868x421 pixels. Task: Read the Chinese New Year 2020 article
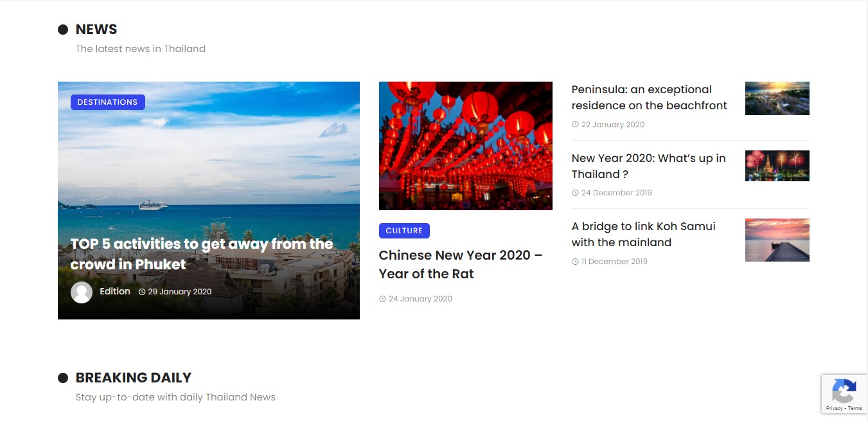(460, 264)
